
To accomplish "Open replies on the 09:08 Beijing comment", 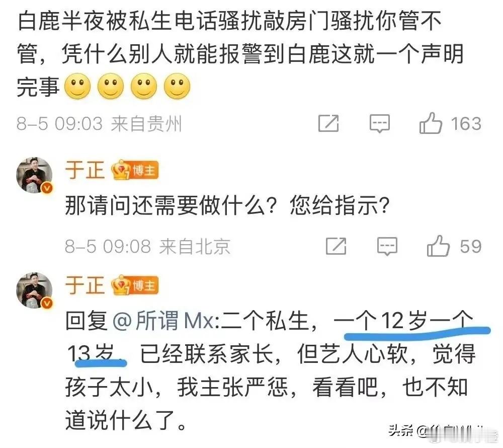I will [387, 247].
